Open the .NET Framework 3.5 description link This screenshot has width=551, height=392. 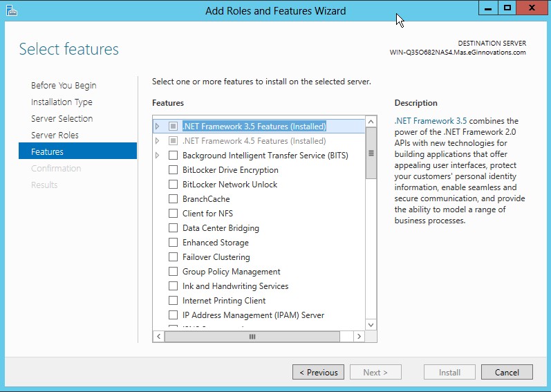431,121
